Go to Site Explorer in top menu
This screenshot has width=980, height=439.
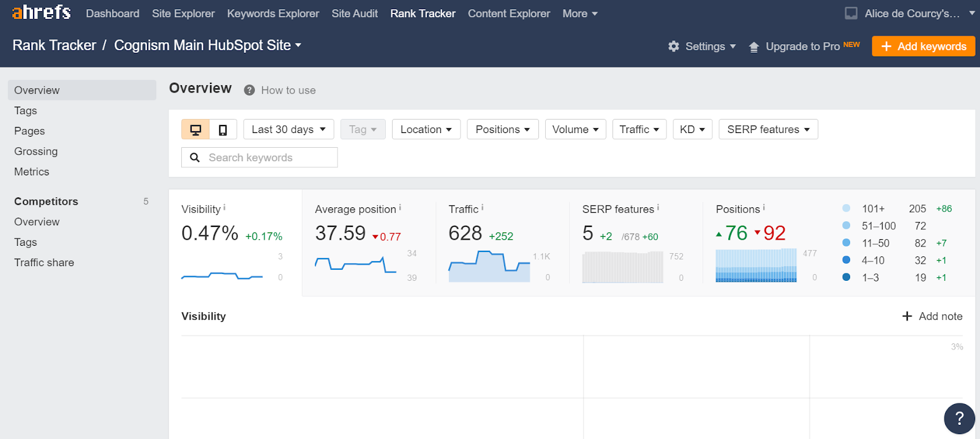coord(183,13)
